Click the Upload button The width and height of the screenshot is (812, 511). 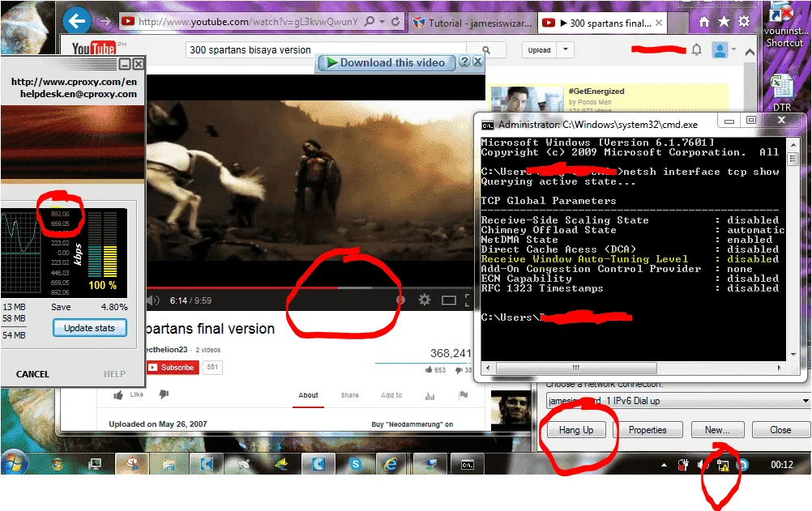pos(539,50)
